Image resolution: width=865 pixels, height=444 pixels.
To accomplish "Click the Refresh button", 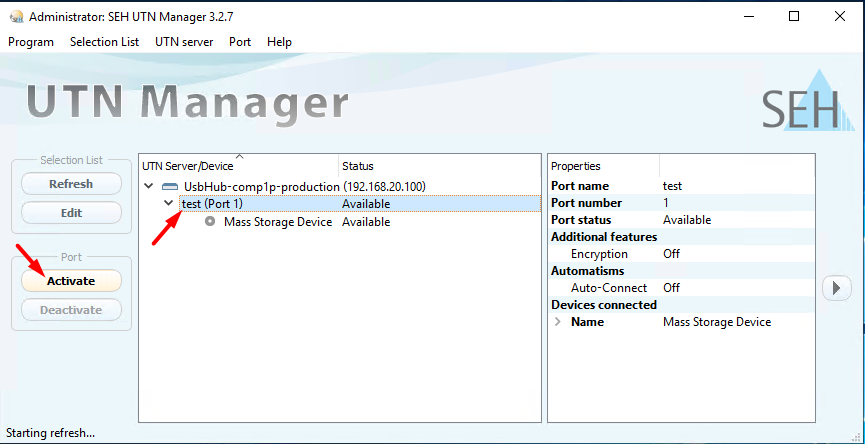I will (71, 184).
